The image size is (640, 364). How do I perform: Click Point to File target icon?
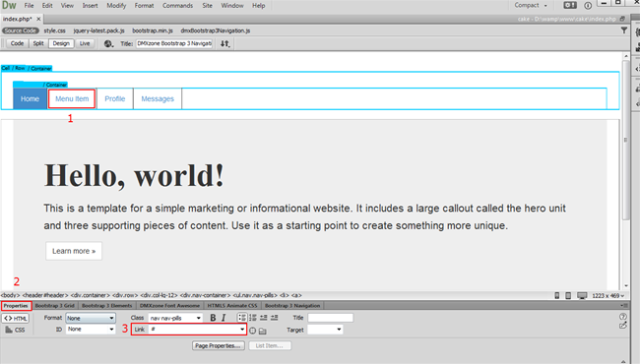tap(253, 331)
